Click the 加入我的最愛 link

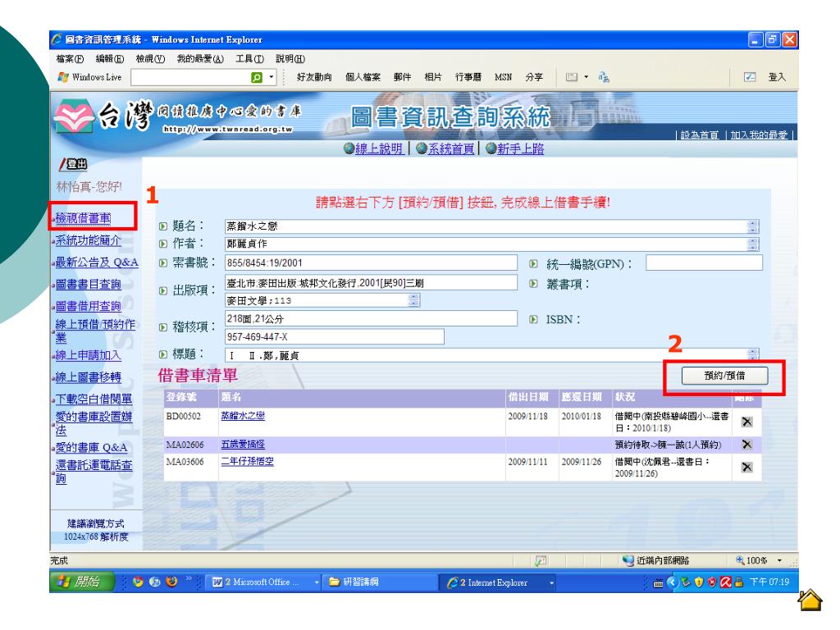tap(759, 135)
